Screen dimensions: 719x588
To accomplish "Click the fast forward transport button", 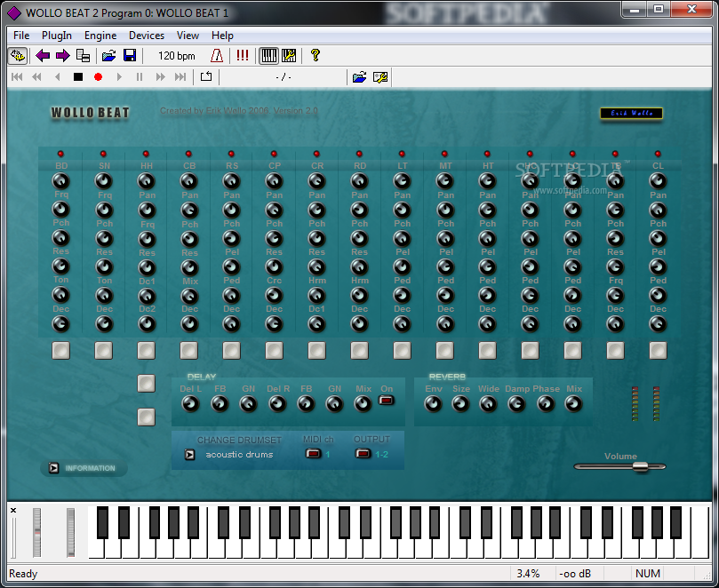I will [160, 77].
